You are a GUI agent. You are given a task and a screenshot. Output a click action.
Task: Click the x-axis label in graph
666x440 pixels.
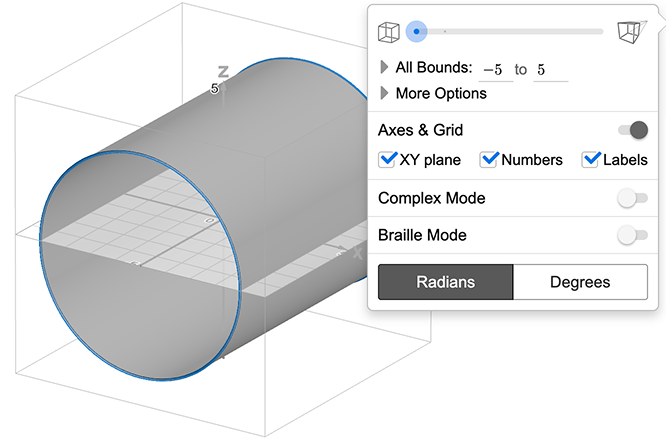357,253
